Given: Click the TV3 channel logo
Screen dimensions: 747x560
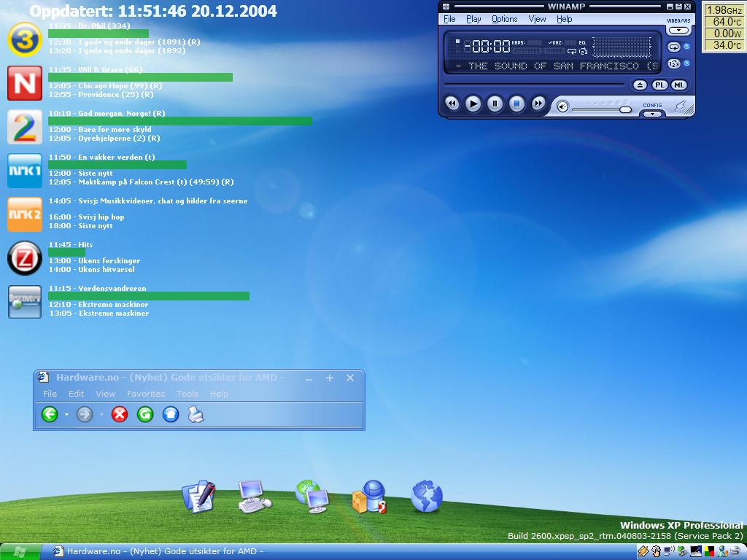Looking at the screenshot, I should click(x=25, y=39).
